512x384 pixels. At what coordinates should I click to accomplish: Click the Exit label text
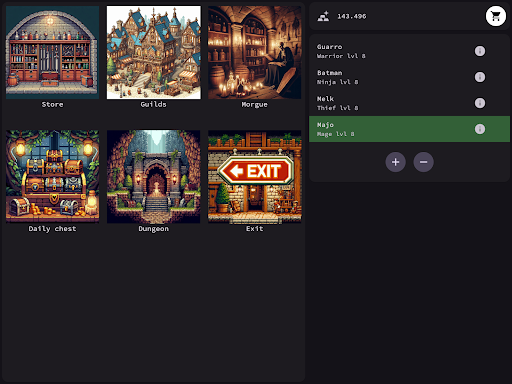click(x=255, y=229)
